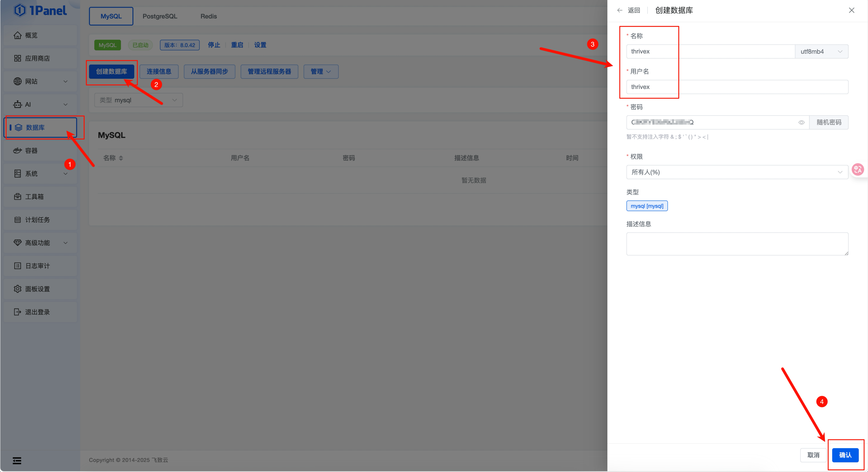Open the 权限 所有人(%) dropdown

pos(737,172)
